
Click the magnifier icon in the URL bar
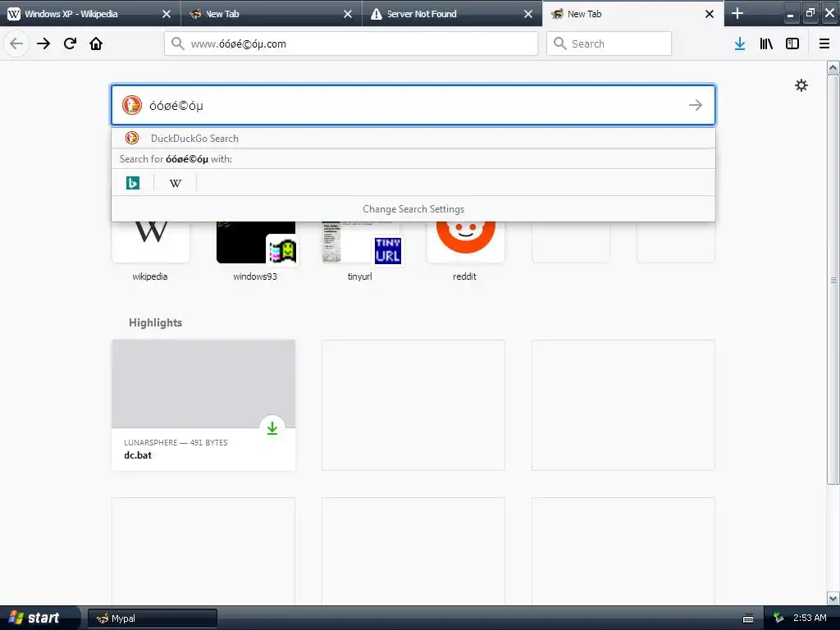(177, 43)
